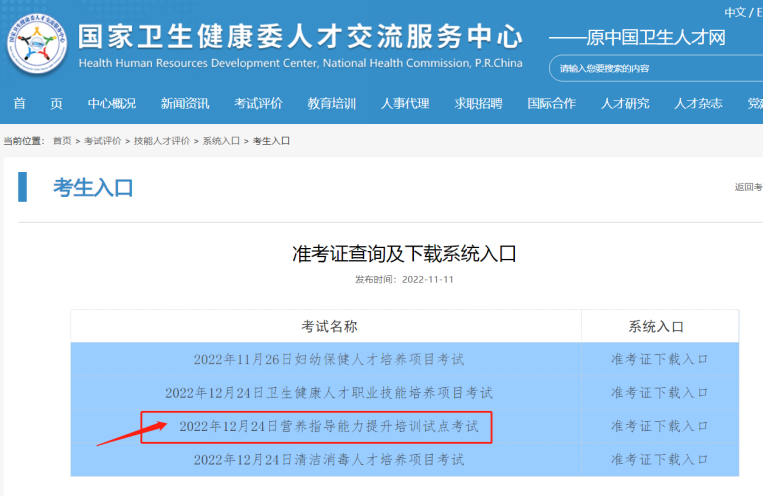Open 准考证下载入口 for 妇幼保健 exam
The width and height of the screenshot is (764, 497).
pyautogui.click(x=659, y=359)
